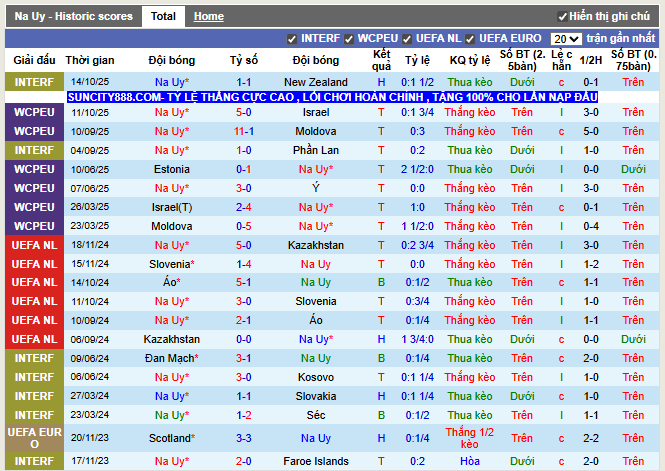Click Slovenia* in the 15/11/24 row
Viewport: 665px width, 471px height.
(x=172, y=264)
